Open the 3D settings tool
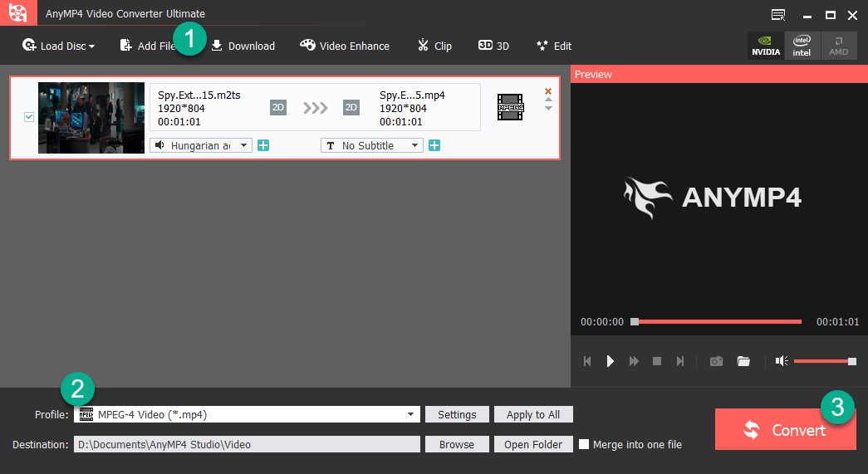868x474 pixels. [493, 46]
